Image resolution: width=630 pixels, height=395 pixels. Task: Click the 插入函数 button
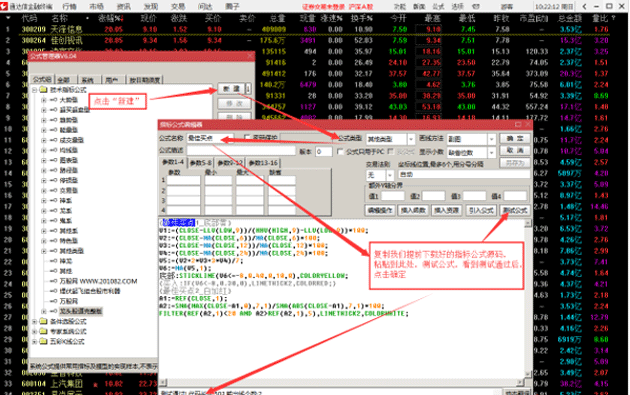(x=413, y=211)
